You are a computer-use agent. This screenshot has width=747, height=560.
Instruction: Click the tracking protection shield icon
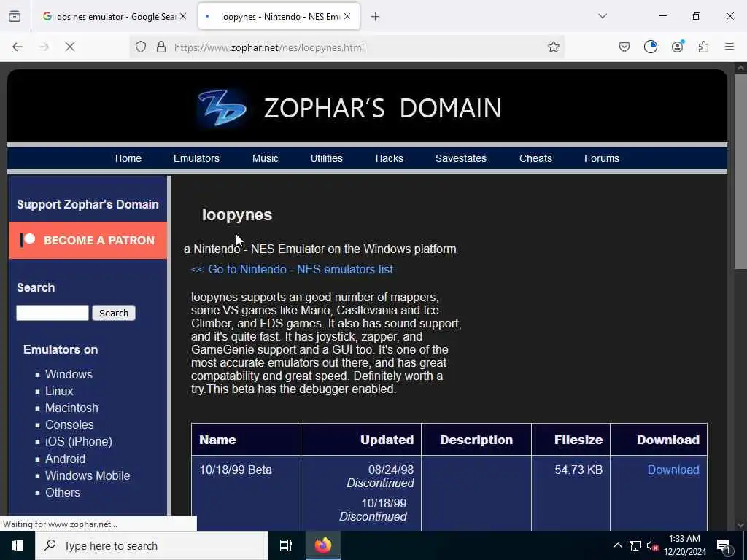click(x=141, y=47)
